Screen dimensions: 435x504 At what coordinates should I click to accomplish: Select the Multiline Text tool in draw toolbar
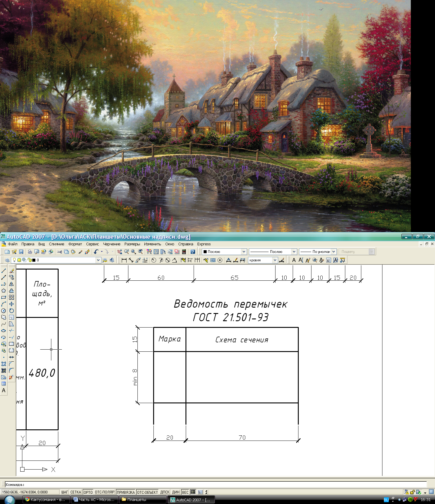[4, 390]
